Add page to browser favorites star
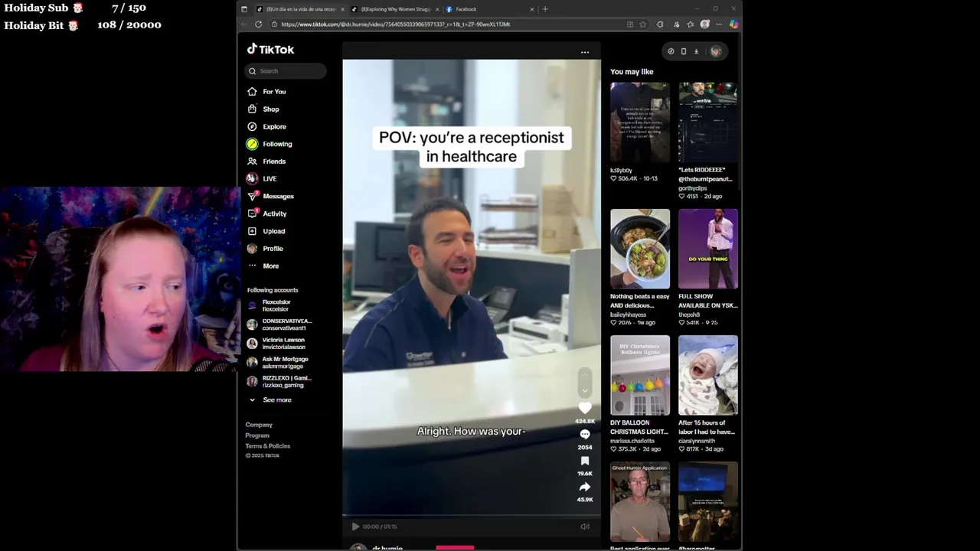This screenshot has width=980, height=551. coord(643,24)
